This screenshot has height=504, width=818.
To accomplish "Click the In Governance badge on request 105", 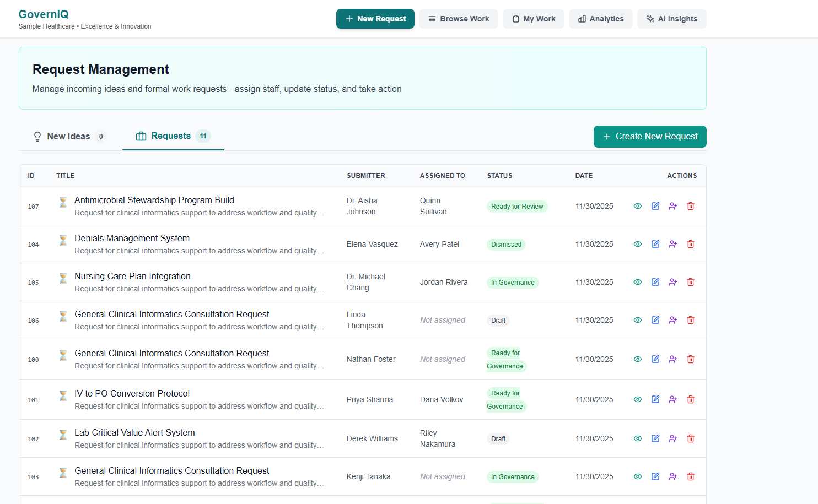I will (513, 282).
